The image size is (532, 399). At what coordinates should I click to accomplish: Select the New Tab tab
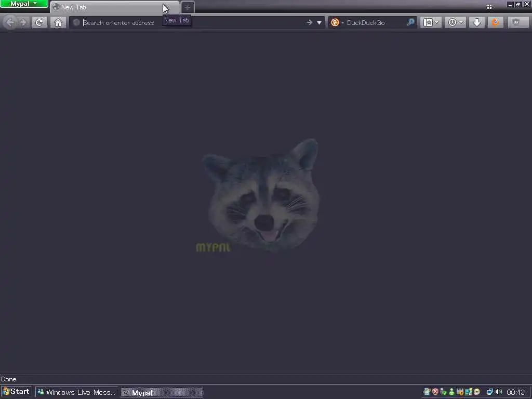[115, 7]
